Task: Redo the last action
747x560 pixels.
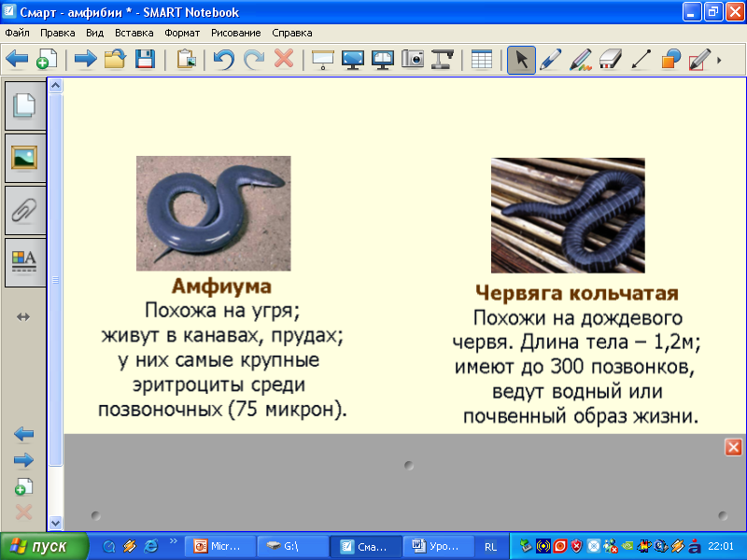Action: [254, 60]
